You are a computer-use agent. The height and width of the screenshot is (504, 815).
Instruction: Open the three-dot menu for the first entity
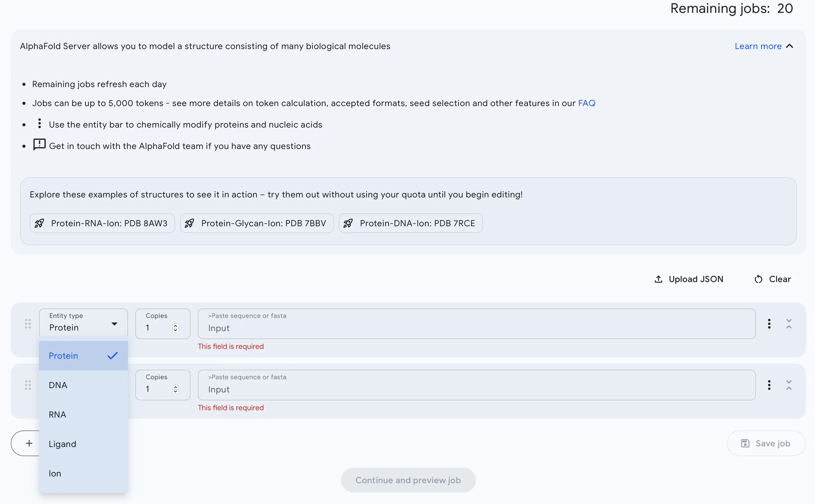pos(769,324)
